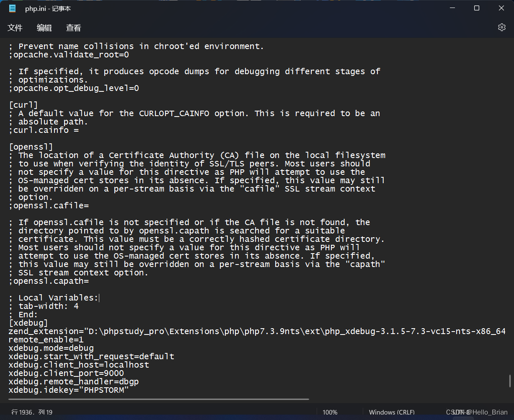Image resolution: width=514 pixels, height=420 pixels.
Task: Click the comment line '; SSL stream context option.'
Action: click(79, 272)
